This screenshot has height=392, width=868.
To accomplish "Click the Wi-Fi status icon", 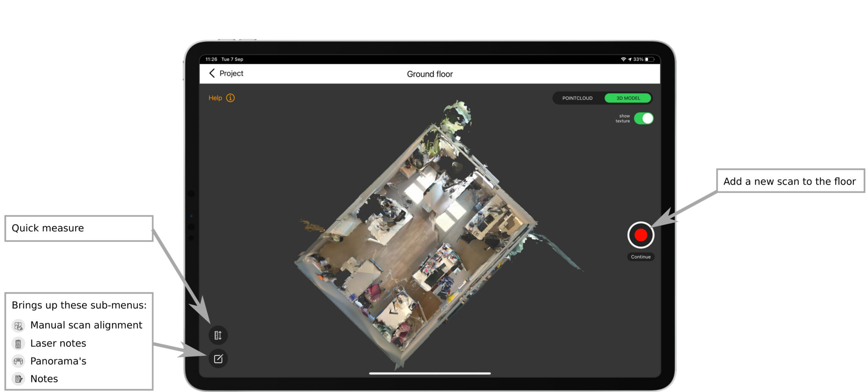I will click(x=623, y=59).
